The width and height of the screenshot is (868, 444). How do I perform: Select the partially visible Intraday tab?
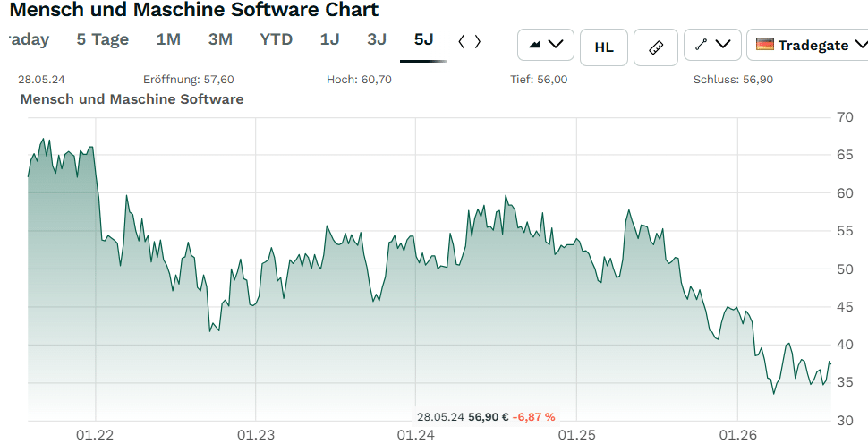[x=29, y=40]
